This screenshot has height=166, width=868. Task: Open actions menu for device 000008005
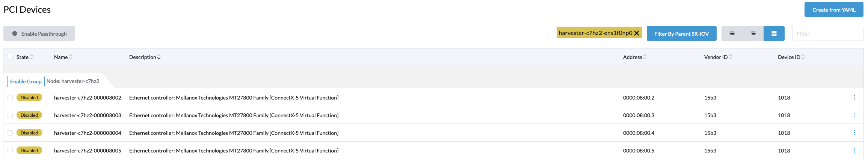coord(854,150)
